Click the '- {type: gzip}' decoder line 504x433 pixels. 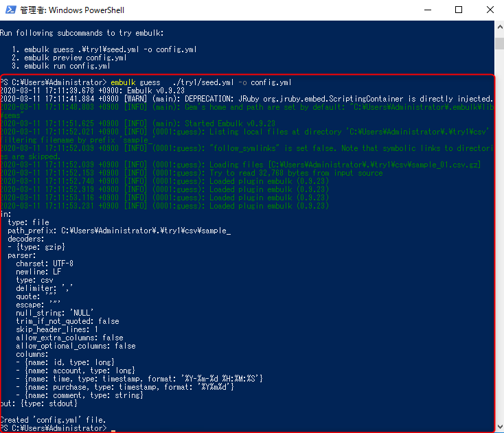coord(36,247)
